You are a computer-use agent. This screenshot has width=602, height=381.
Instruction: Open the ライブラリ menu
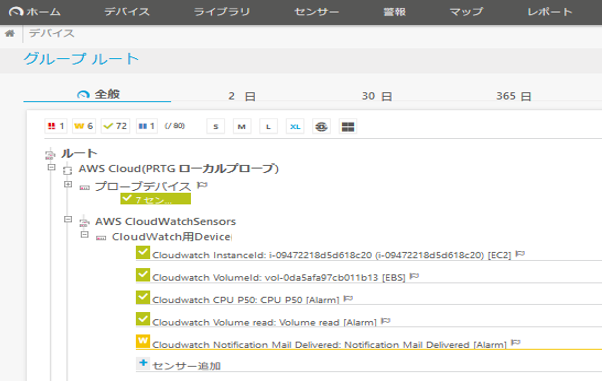click(222, 12)
